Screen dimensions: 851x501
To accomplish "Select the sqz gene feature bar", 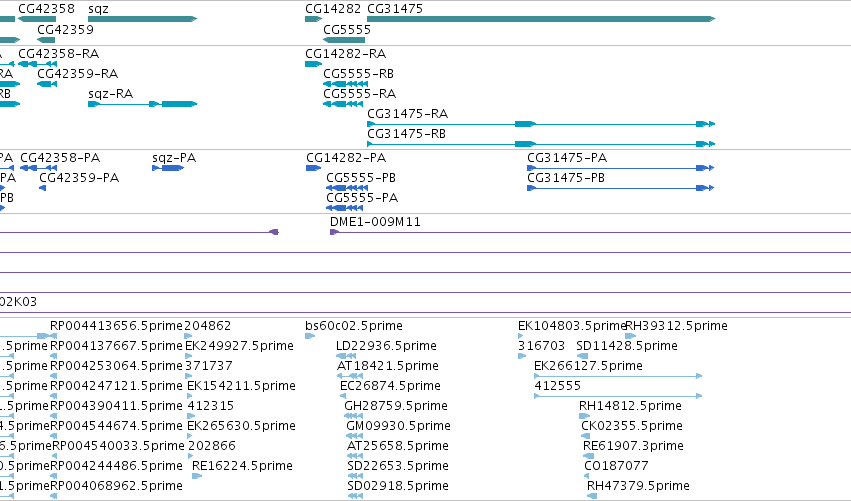I will (142, 19).
